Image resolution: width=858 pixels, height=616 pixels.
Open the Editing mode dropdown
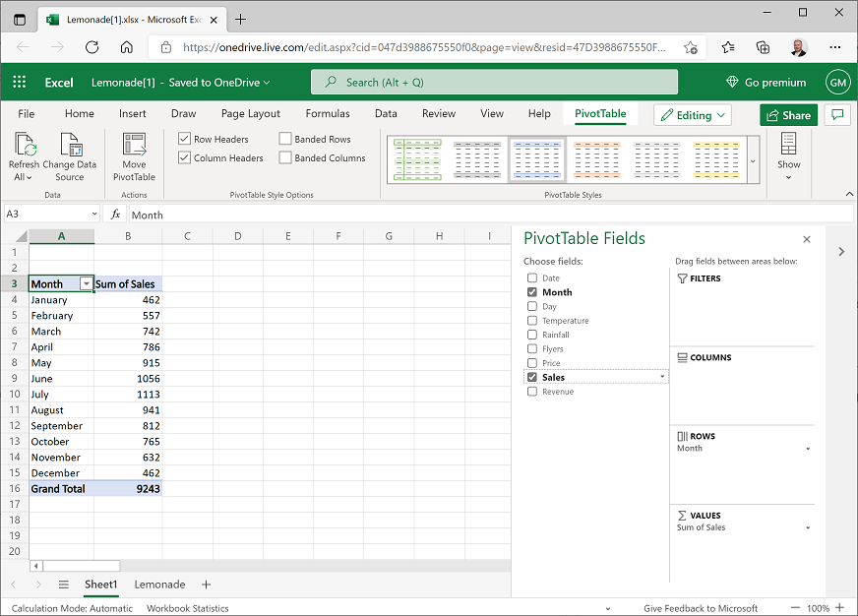[x=692, y=114]
